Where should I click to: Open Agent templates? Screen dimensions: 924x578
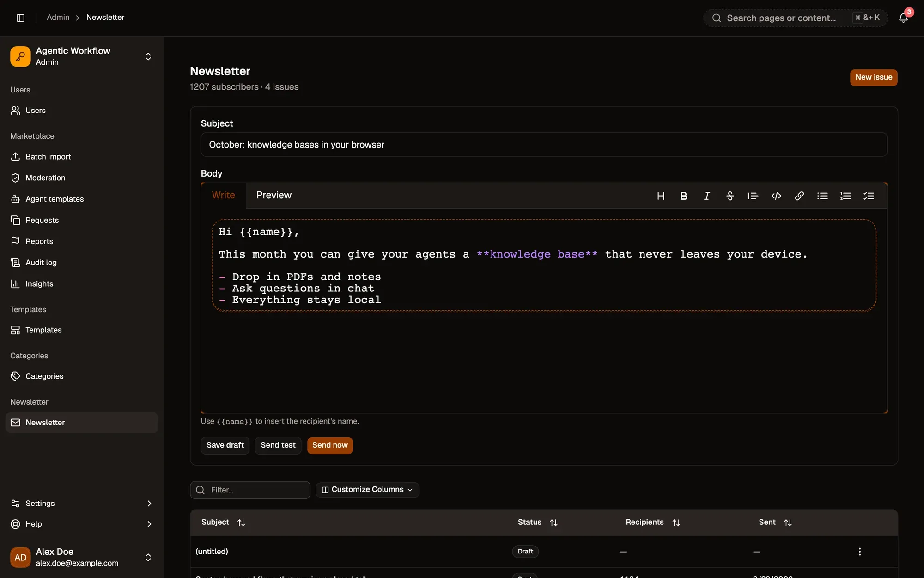click(82, 199)
